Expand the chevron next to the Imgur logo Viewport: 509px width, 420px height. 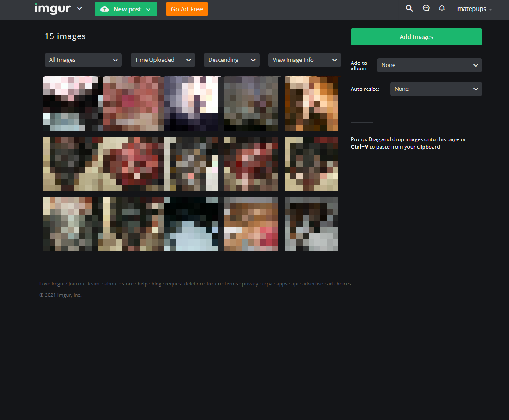79,8
